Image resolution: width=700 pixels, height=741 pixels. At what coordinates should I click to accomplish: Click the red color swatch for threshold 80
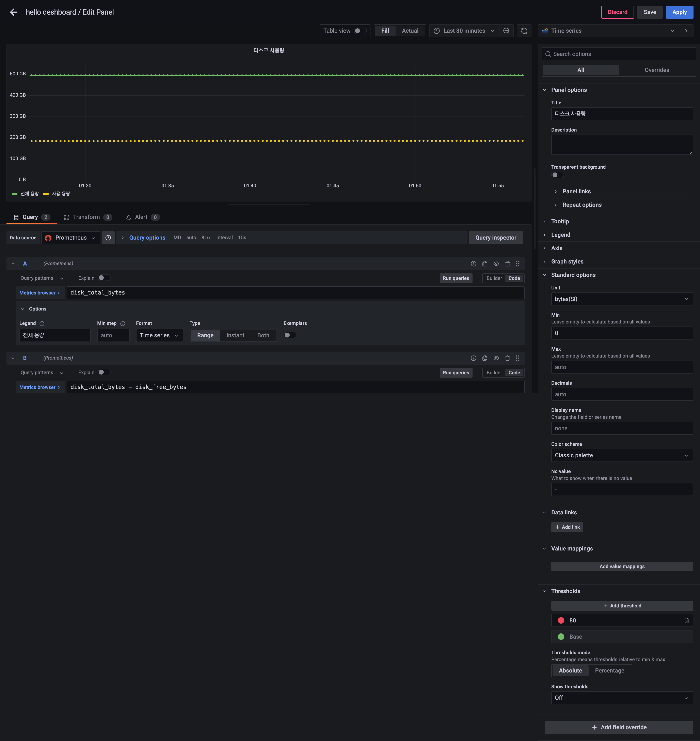561,620
